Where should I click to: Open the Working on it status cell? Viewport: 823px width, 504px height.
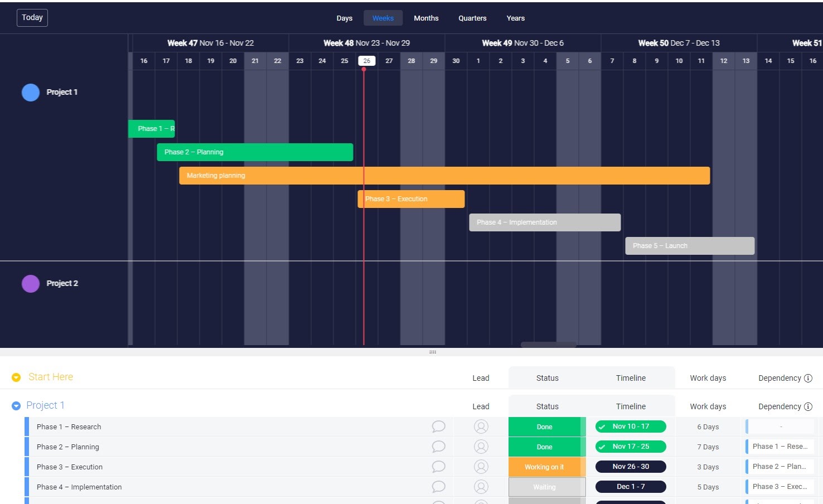pyautogui.click(x=545, y=467)
